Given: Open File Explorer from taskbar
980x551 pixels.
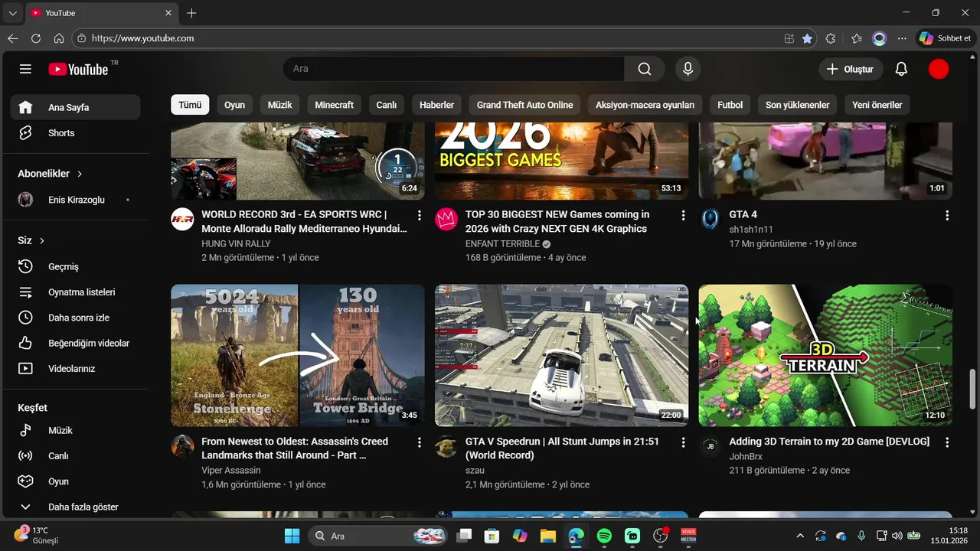Looking at the screenshot, I should tap(547, 536).
